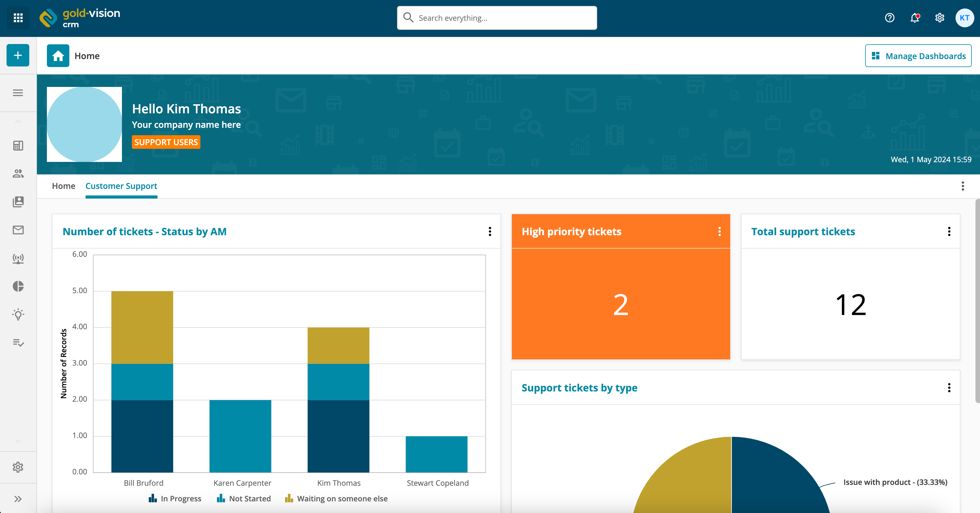This screenshot has height=513, width=980.
Task: Open High priority tickets options menu
Action: coord(719,232)
